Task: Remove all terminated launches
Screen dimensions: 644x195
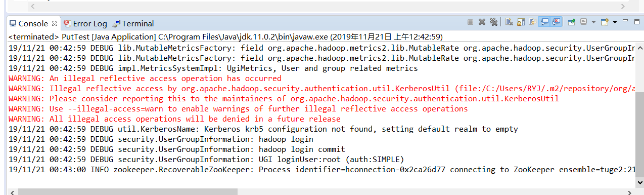Action: click(x=493, y=22)
